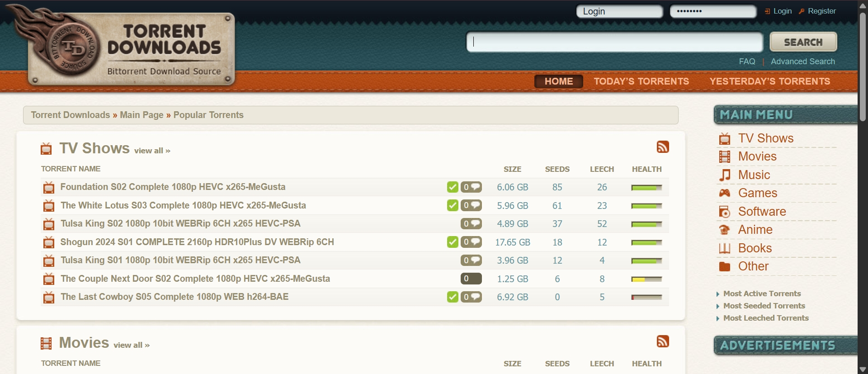Open Foundation S02 Complete torrent link
Viewport: 868px width, 374px height.
click(x=173, y=187)
